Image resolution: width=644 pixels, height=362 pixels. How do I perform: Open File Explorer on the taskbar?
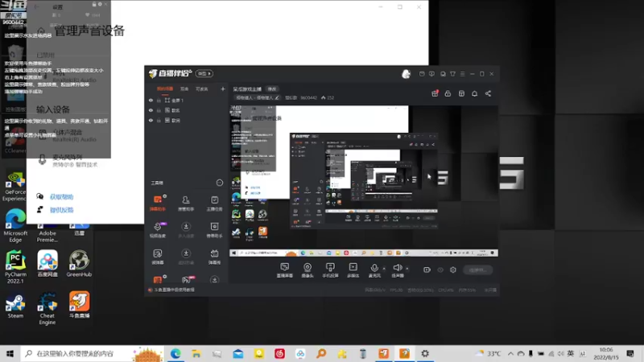[196, 353]
